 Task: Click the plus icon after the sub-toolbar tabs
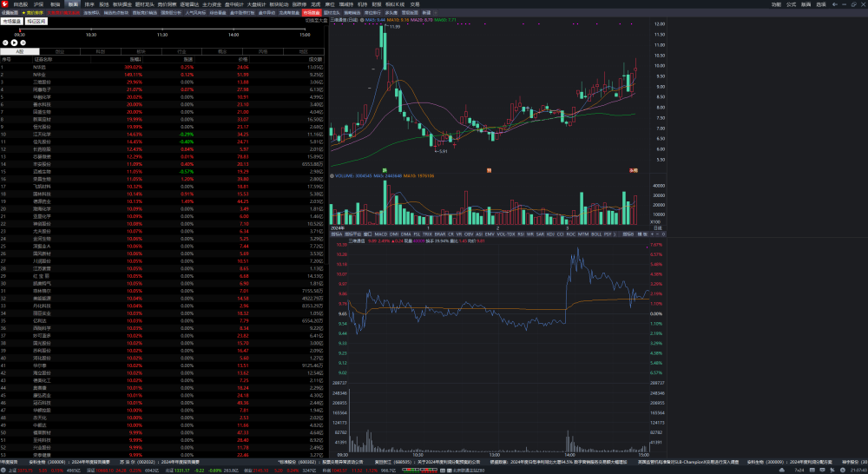[x=437, y=12]
